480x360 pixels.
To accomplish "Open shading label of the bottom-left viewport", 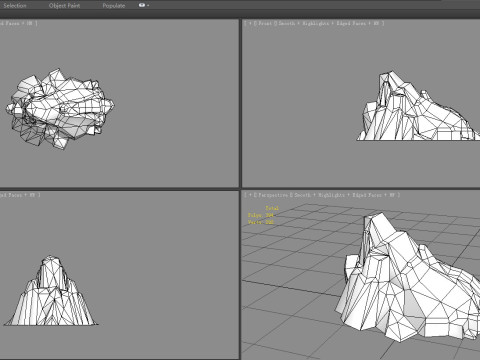I will click(x=20, y=195).
